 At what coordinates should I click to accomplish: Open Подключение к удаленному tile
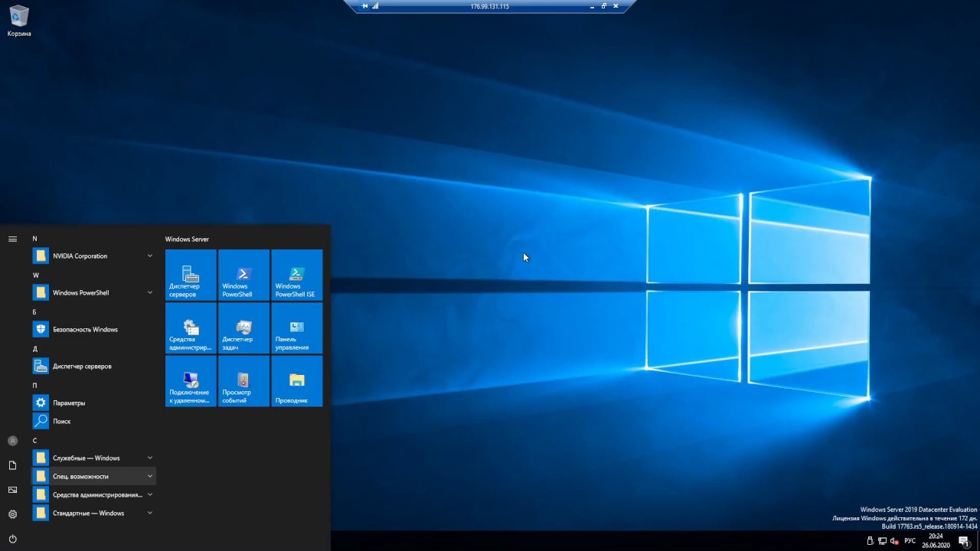(191, 381)
